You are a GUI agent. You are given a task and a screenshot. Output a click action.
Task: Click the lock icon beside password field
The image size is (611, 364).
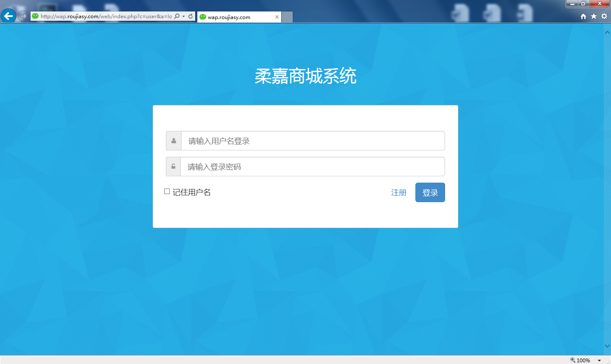(x=173, y=167)
